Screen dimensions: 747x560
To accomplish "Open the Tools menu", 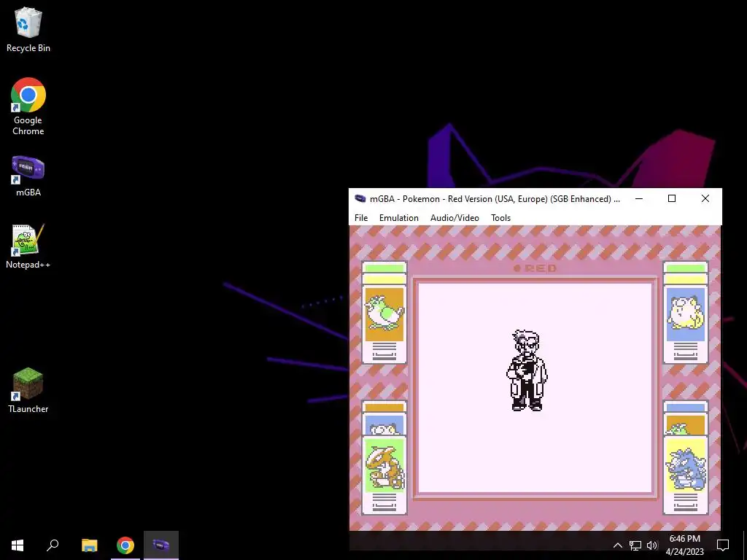I will [500, 217].
